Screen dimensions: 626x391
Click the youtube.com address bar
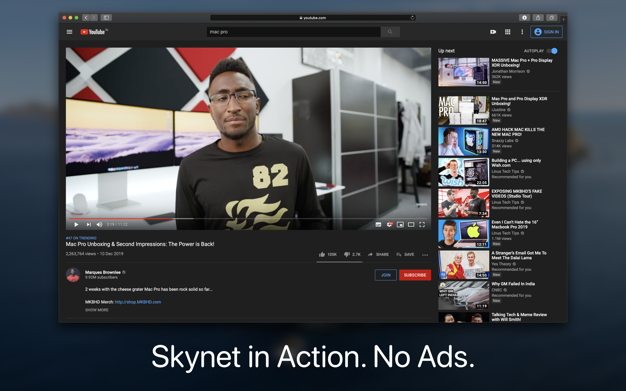point(313,18)
